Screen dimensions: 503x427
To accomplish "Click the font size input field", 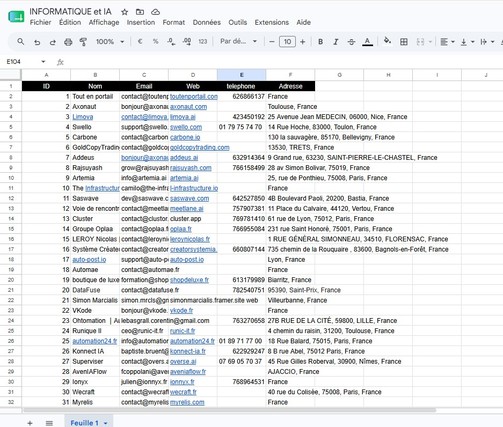I will (x=287, y=42).
